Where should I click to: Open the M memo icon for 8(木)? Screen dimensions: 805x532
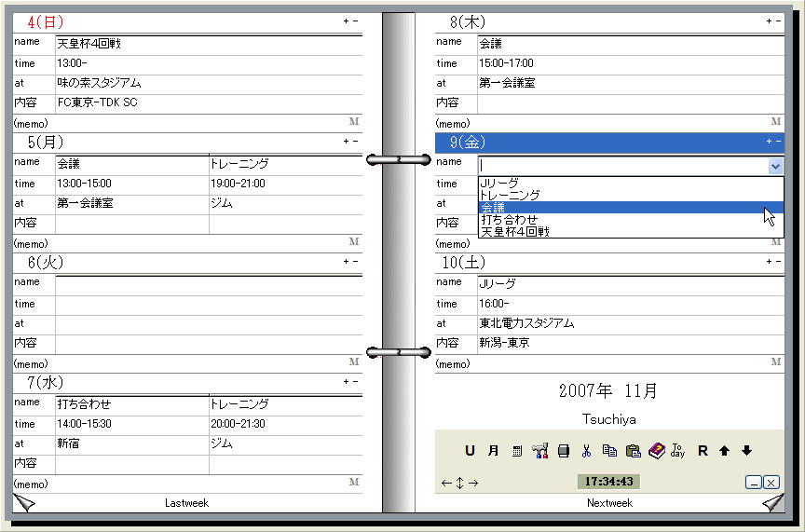pyautogui.click(x=776, y=122)
